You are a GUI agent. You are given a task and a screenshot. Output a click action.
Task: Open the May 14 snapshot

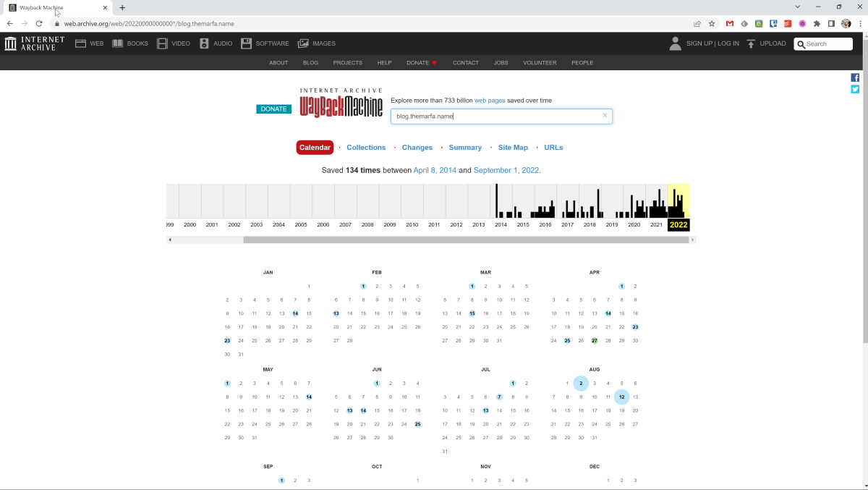[309, 397]
